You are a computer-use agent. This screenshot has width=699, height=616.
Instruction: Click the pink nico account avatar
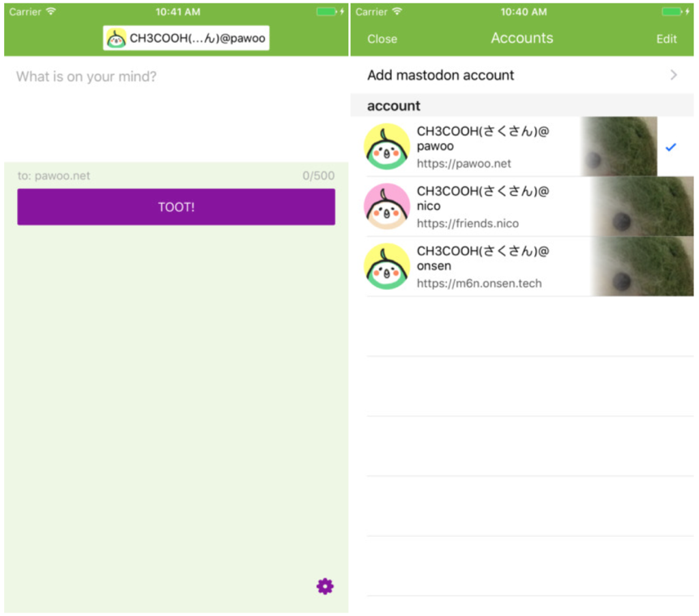pos(386,206)
